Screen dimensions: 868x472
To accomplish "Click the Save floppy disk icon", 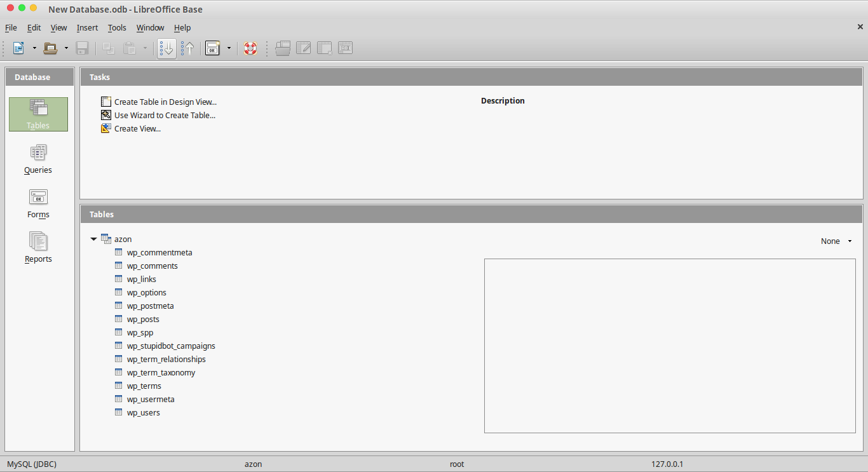I will (82, 48).
